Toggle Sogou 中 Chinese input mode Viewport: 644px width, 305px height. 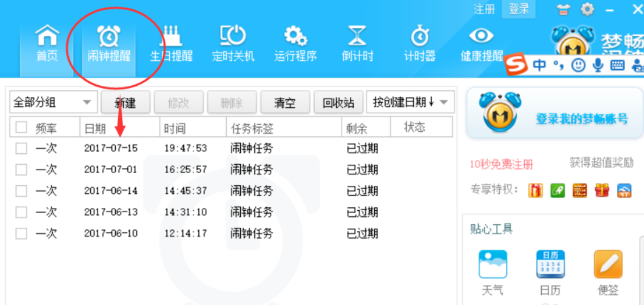(540, 65)
